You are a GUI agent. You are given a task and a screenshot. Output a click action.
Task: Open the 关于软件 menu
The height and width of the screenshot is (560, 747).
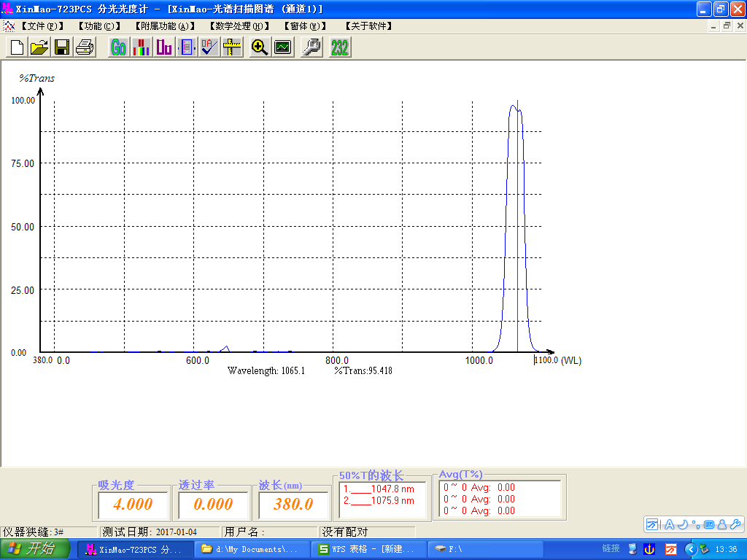coord(368,26)
